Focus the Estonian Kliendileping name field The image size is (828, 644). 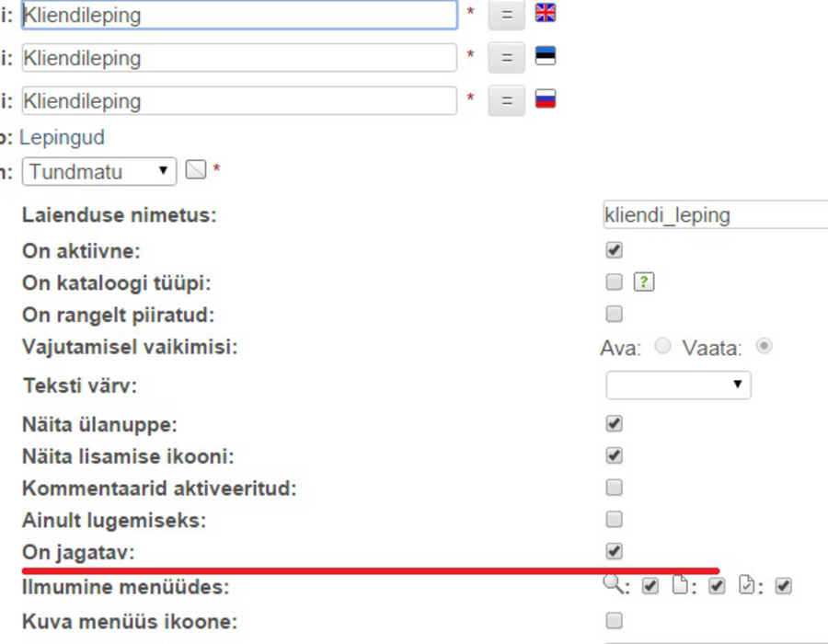[x=239, y=58]
